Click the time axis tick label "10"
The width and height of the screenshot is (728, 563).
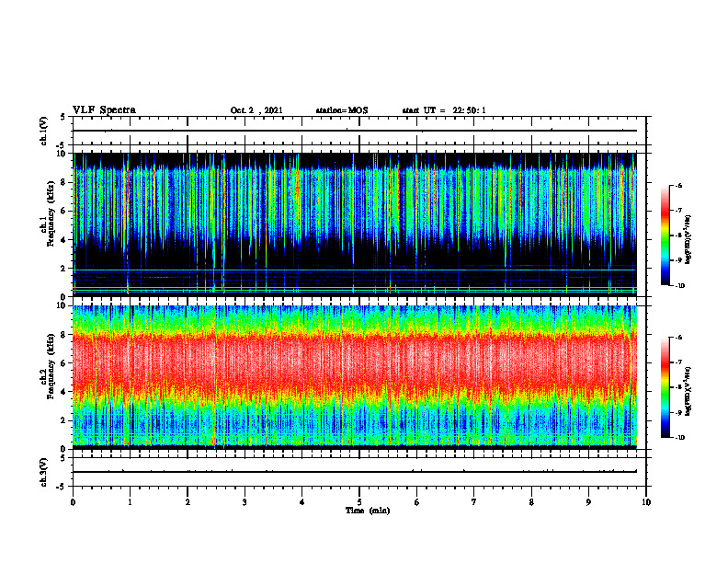[x=646, y=502]
